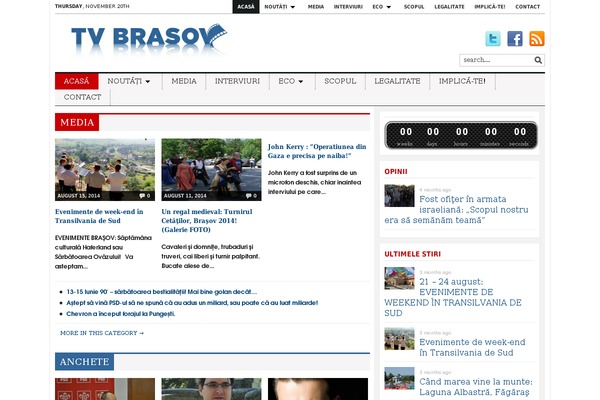Open first Anchete thumbnail with PSD banner
The height and width of the screenshot is (400, 600).
105,389
